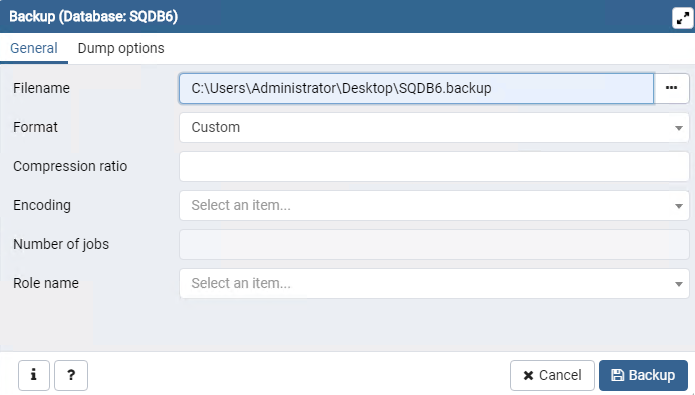Open the Encoding select an item box
The height and width of the screenshot is (395, 695).
click(434, 205)
